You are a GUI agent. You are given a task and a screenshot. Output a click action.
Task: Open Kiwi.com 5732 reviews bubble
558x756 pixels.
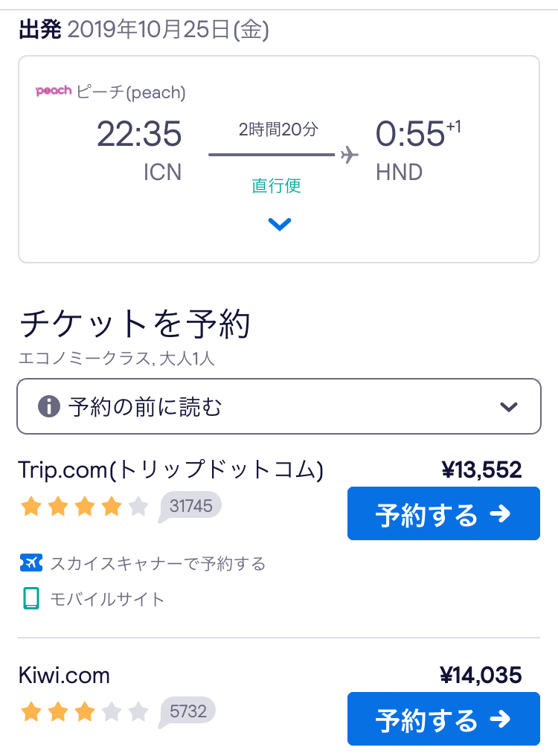click(187, 712)
